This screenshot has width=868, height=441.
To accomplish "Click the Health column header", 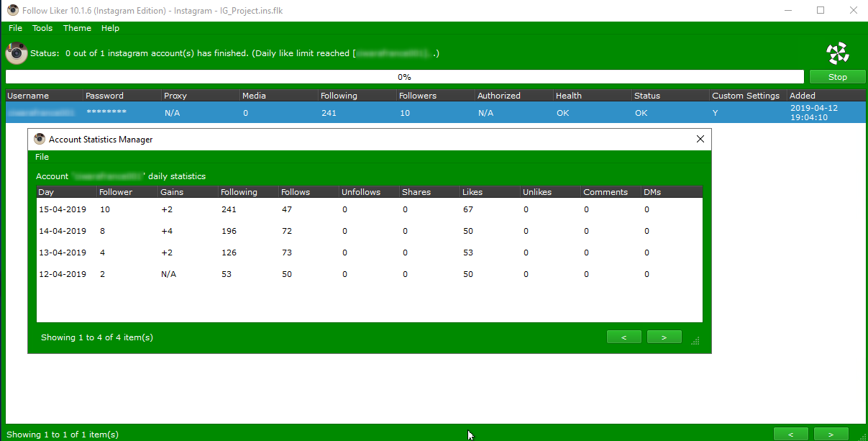I will [593, 96].
